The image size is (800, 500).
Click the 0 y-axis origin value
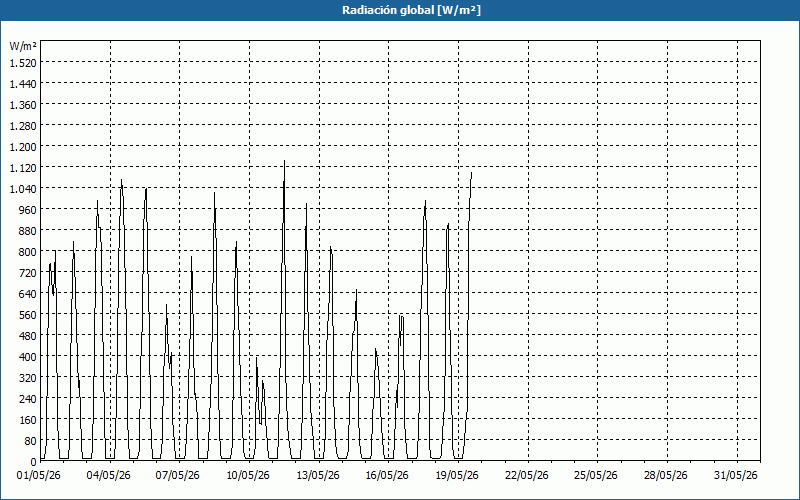[34, 462]
